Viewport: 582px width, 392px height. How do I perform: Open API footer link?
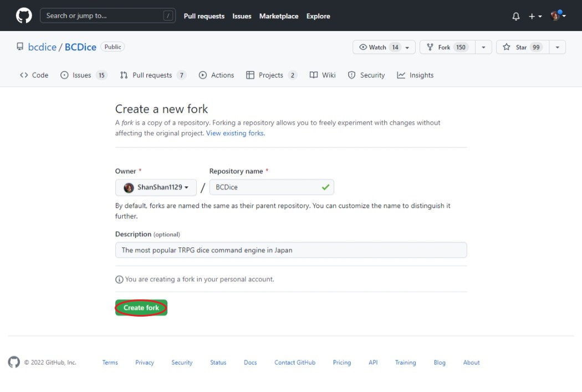pos(373,362)
